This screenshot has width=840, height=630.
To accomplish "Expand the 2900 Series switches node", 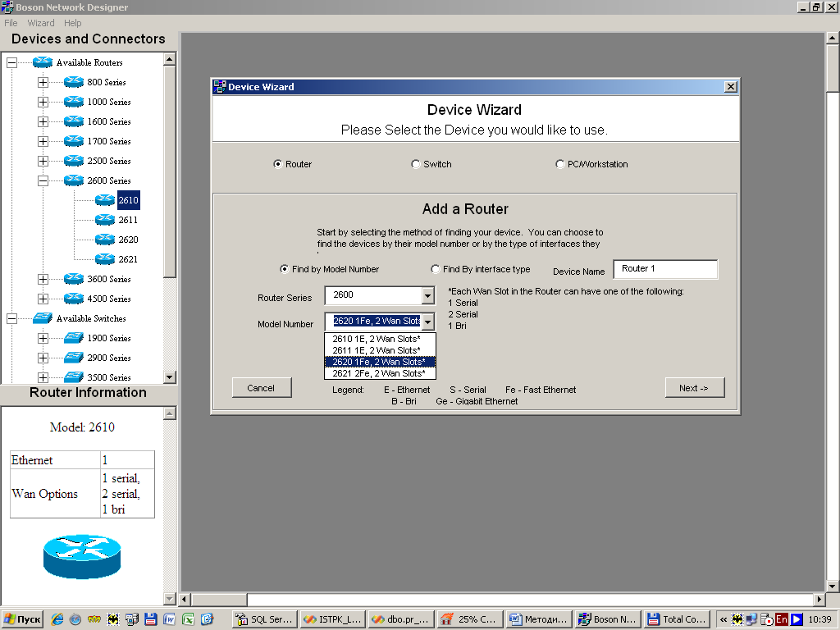I will tap(43, 358).
